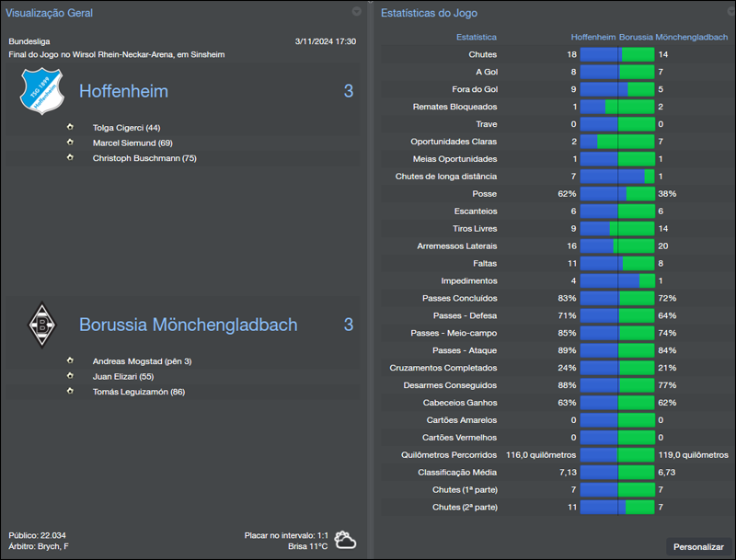Click goal ball icon beside Christoph Buschmann
736x560 pixels.
pos(69,158)
